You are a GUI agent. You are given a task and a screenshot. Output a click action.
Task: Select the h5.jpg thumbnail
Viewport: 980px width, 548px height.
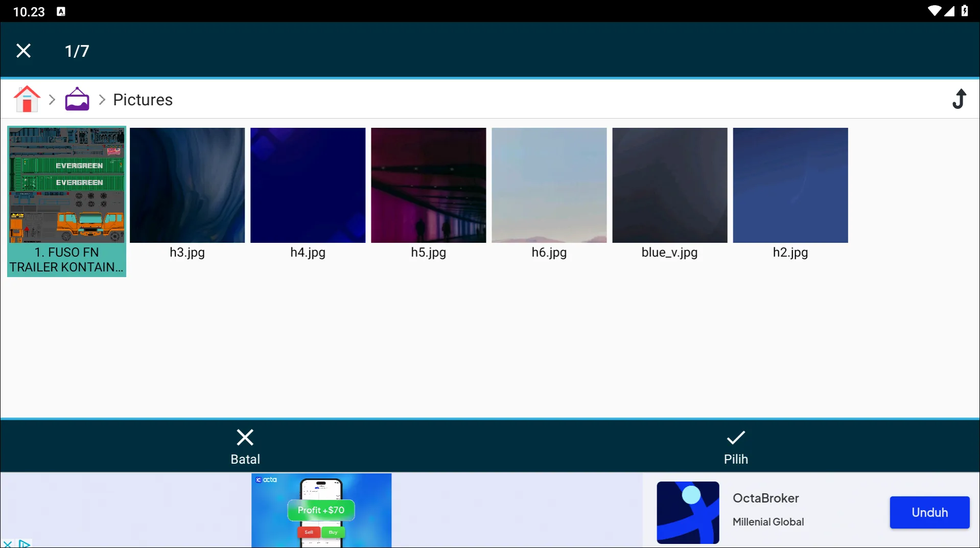[428, 186]
